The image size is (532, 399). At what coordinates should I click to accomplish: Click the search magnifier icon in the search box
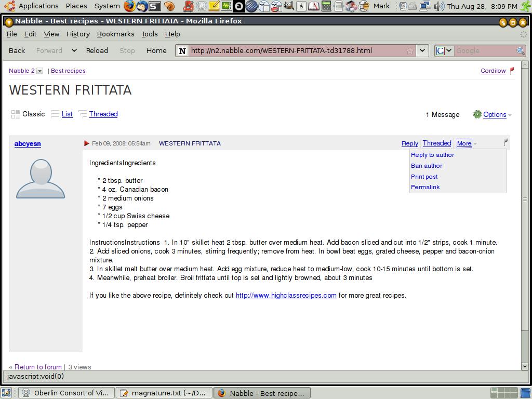click(520, 50)
